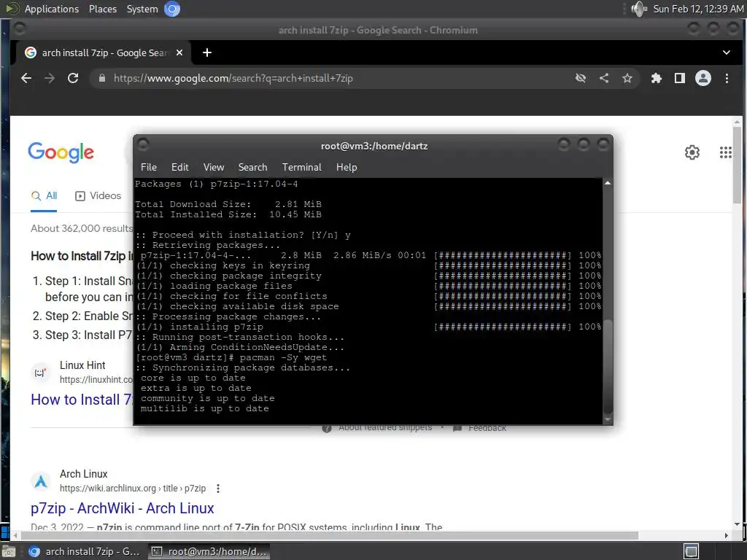This screenshot has height=560, width=747.
Task: Open the Chromium profile avatar menu
Action: 703,78
